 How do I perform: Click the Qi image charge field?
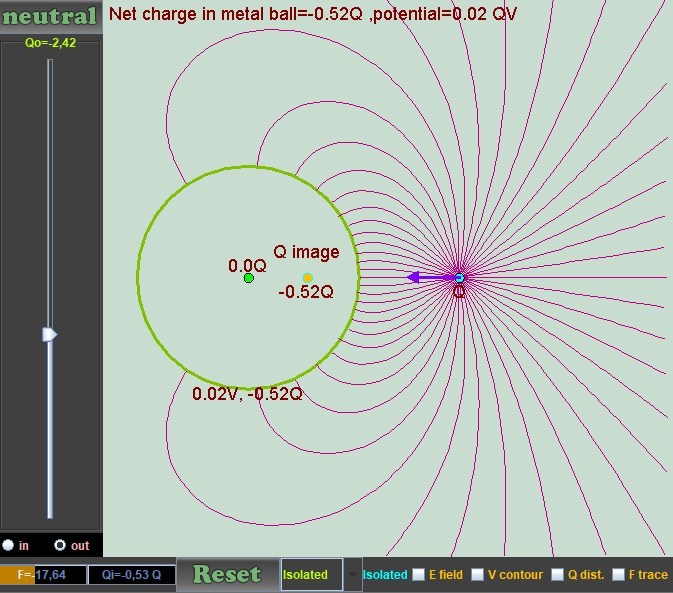coord(132,575)
